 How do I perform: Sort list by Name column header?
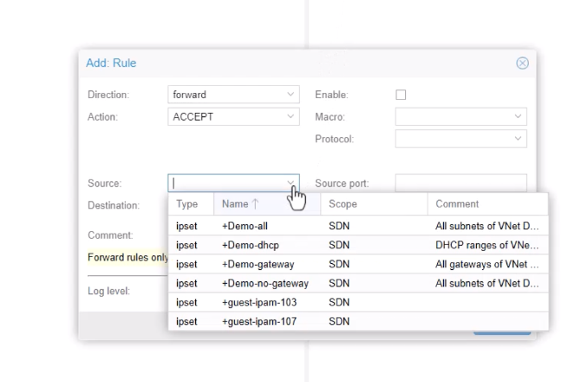[234, 204]
